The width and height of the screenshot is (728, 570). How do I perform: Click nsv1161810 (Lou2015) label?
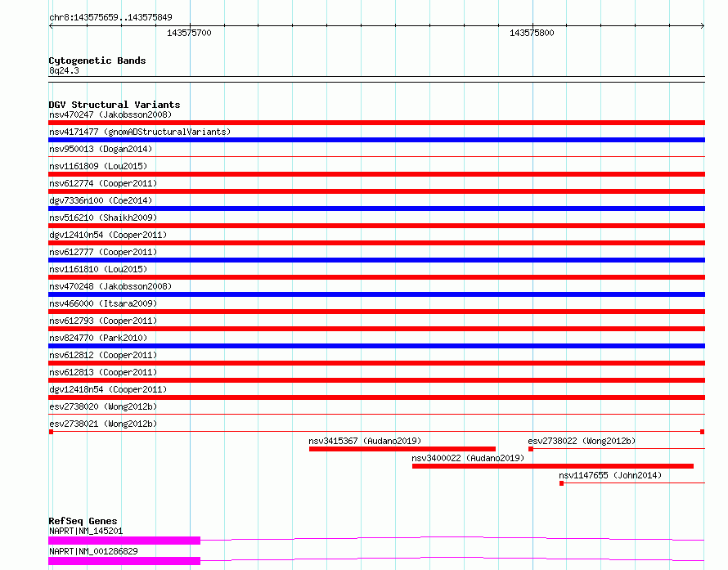click(x=98, y=269)
